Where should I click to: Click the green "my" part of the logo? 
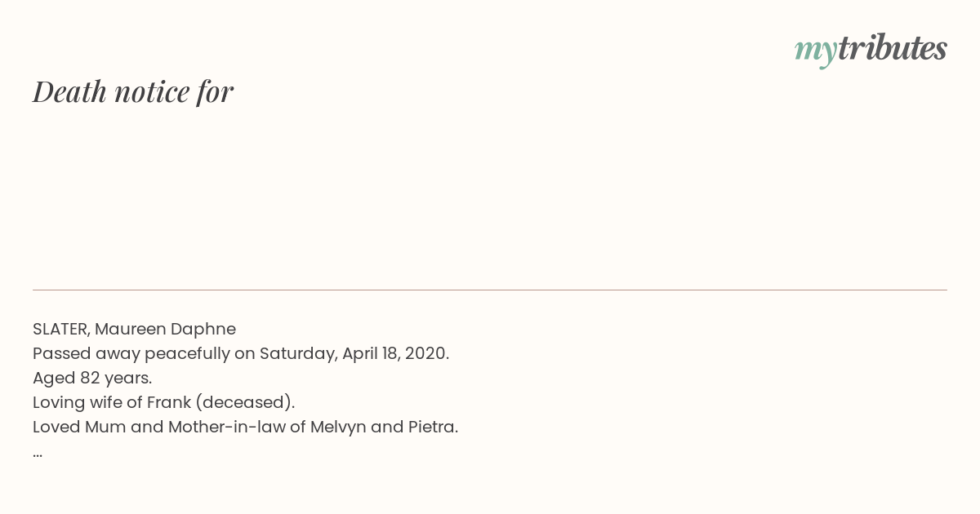click(815, 52)
